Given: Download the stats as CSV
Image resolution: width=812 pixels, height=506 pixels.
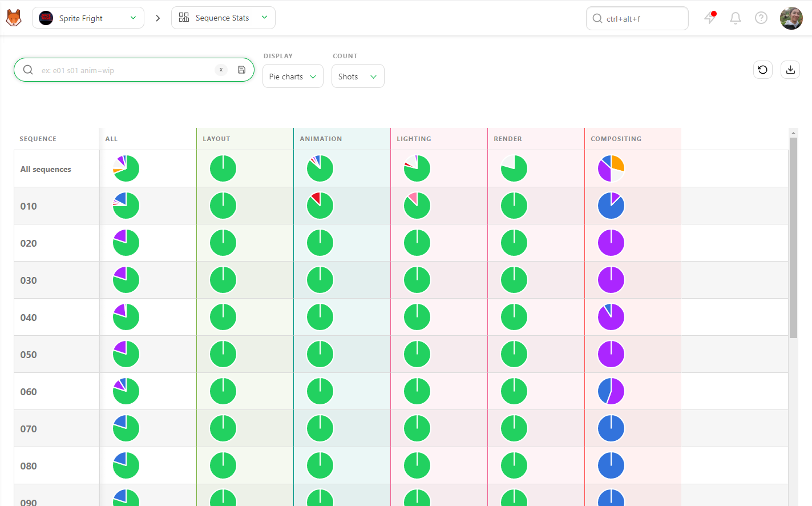Looking at the screenshot, I should tap(790, 70).
